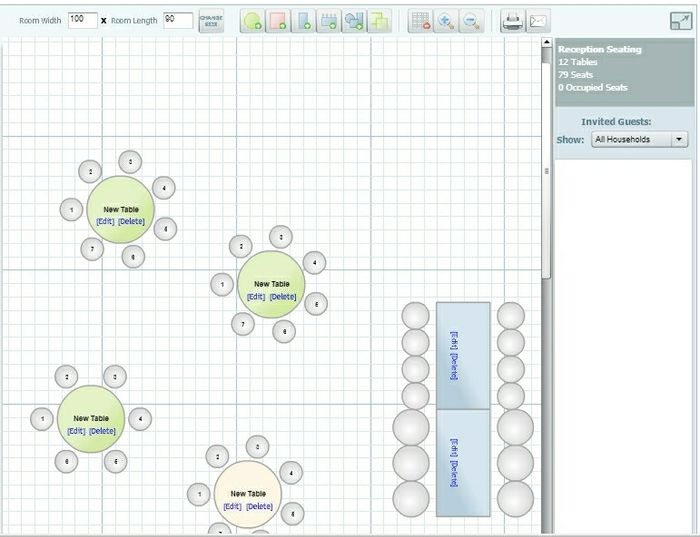Click the Change Size button
Viewport: 700px width, 537px height.
(x=211, y=21)
